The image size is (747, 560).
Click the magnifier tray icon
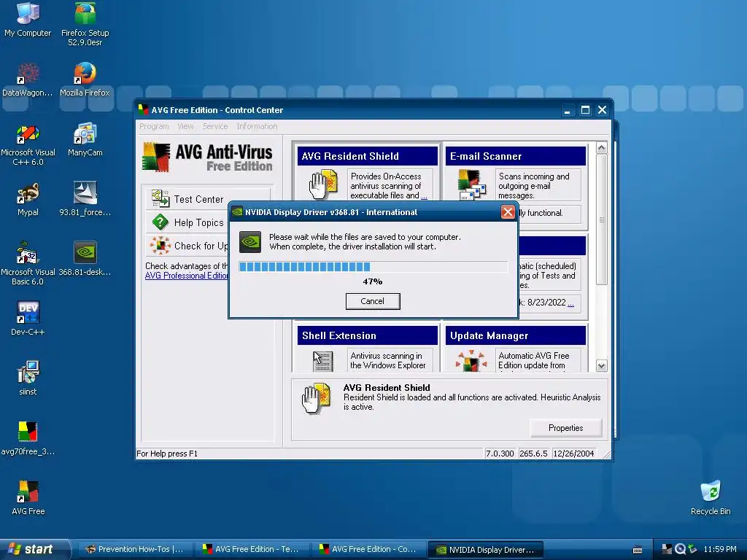(x=680, y=549)
